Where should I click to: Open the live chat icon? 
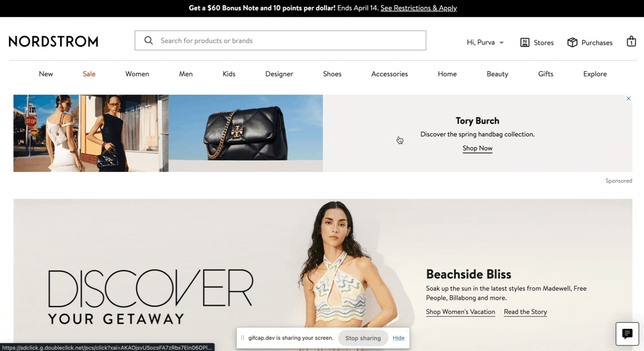627,334
